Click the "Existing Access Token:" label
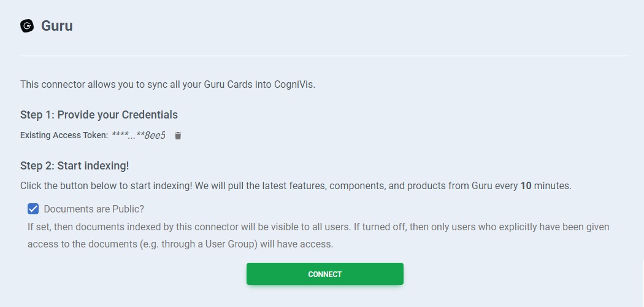Image resolution: width=644 pixels, height=307 pixels. [64, 135]
